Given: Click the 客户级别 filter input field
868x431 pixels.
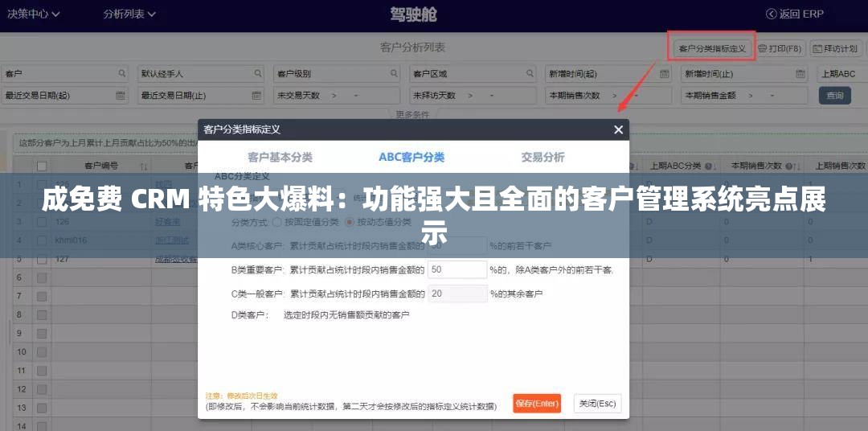Looking at the screenshot, I should (x=337, y=73).
